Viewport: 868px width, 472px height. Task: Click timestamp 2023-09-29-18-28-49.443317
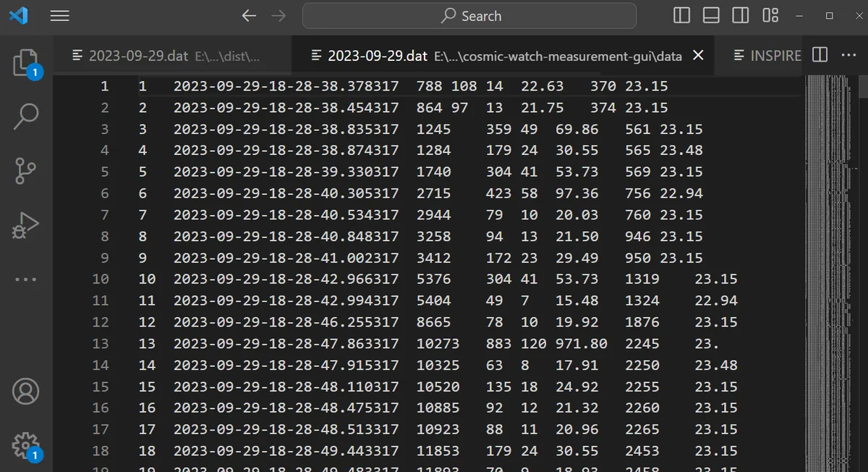(x=286, y=450)
